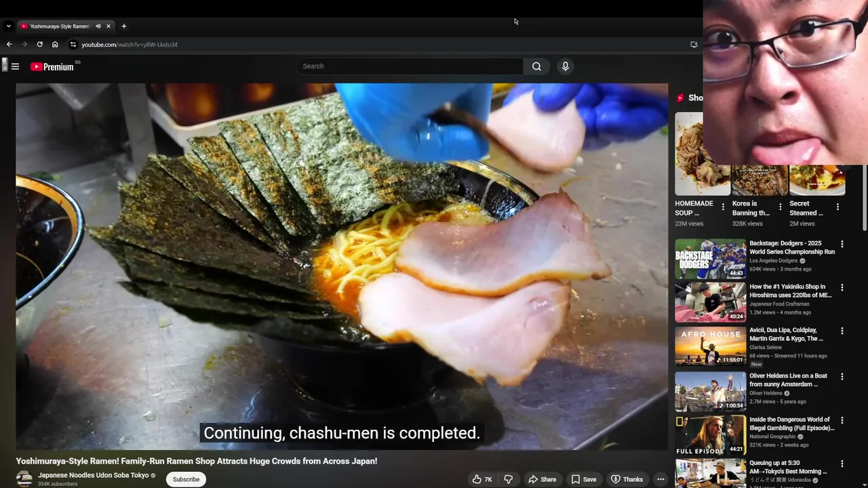Subscribe to Japanese Noodles Udon Soba Tokyo
Image resolution: width=868 pixels, height=488 pixels.
coord(186,479)
